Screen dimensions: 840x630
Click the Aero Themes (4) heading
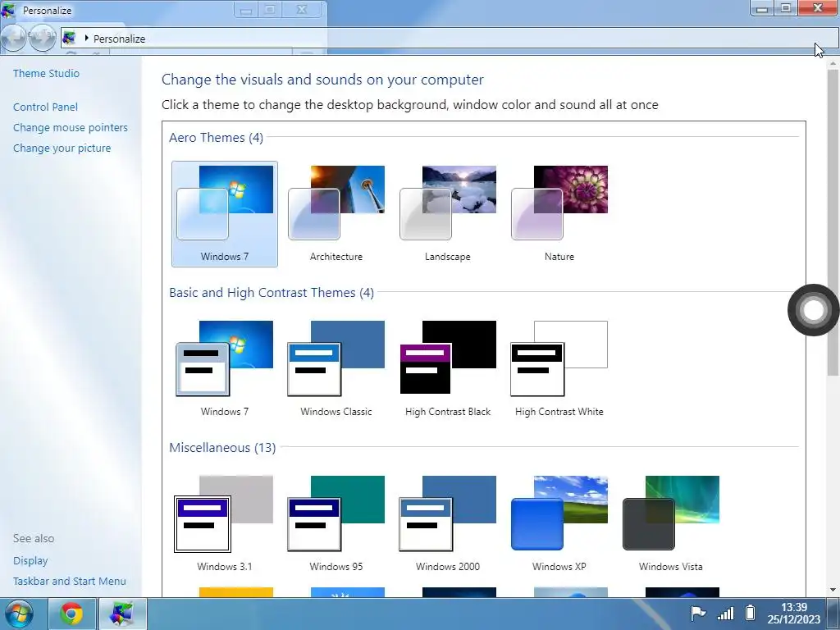(216, 138)
